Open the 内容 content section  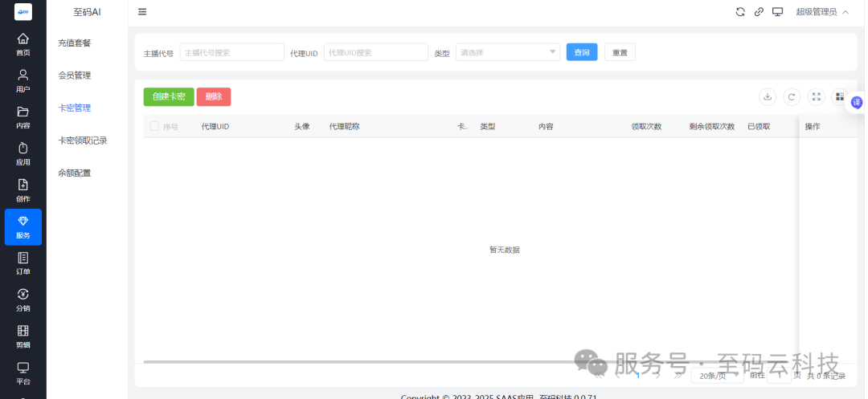tap(23, 118)
